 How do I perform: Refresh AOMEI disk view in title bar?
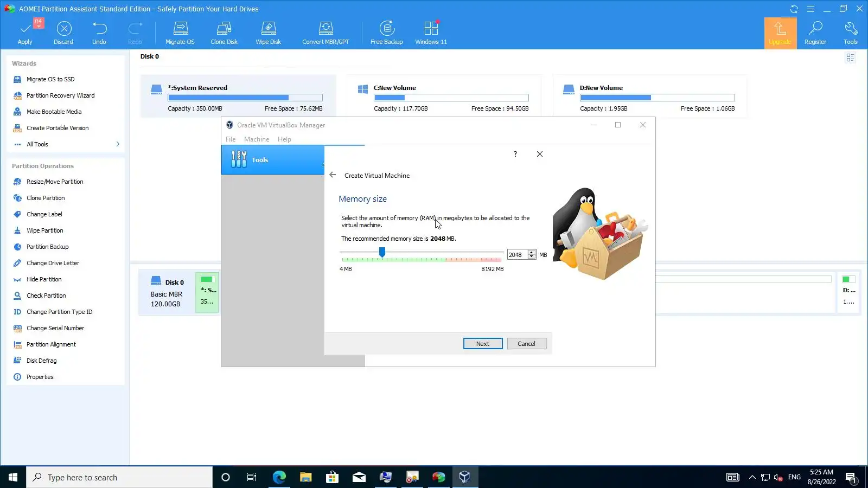pos(794,9)
